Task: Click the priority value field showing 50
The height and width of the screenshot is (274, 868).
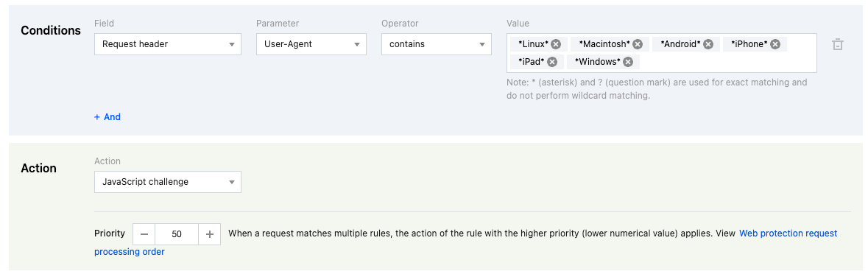Action: (177, 234)
